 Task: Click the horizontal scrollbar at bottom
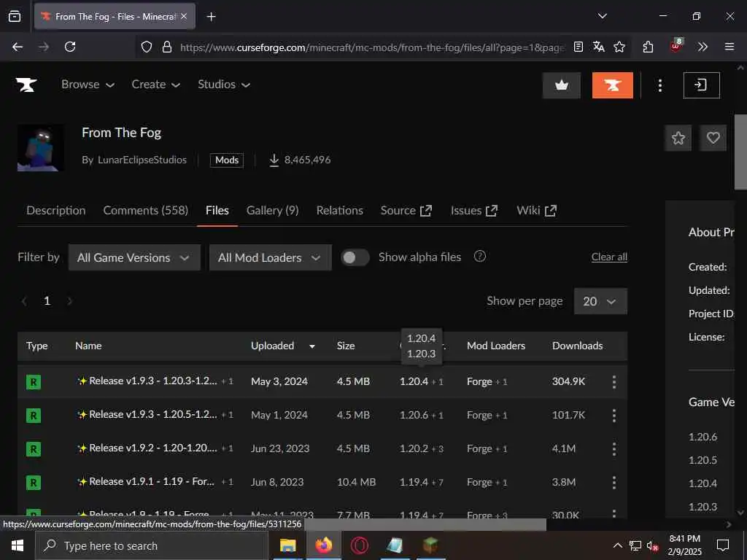point(425,524)
